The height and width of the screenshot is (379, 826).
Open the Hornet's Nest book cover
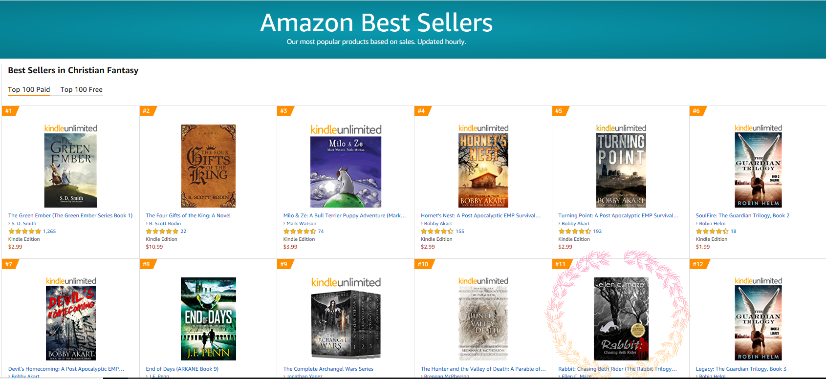click(x=483, y=170)
